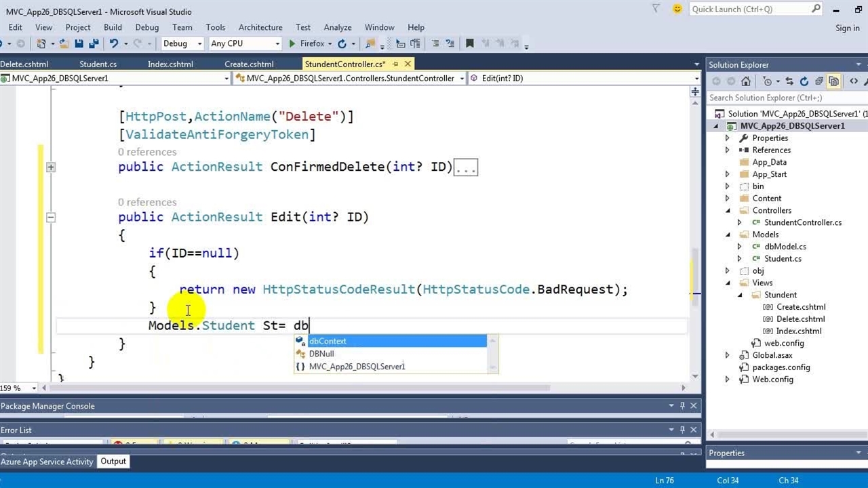
Task: Click Sign in link at top right
Action: (847, 28)
